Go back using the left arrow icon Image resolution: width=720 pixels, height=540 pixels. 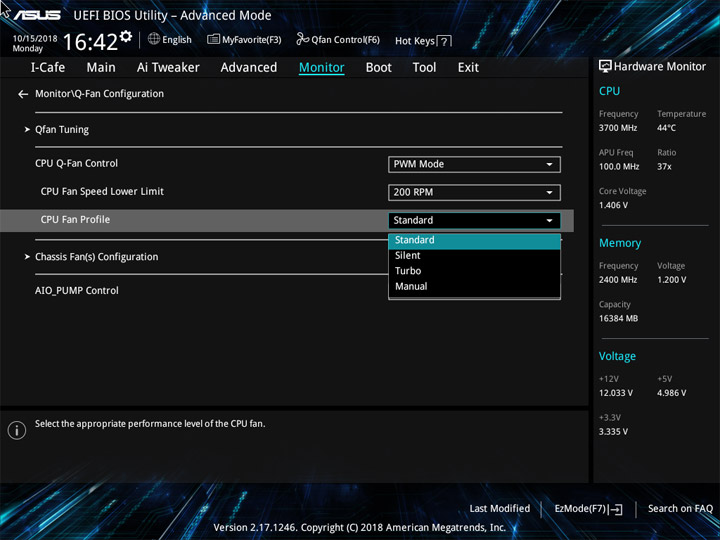23,94
